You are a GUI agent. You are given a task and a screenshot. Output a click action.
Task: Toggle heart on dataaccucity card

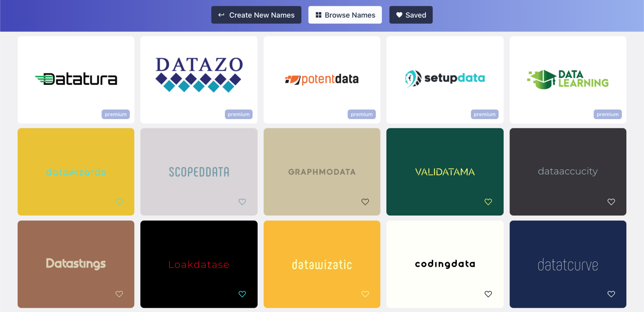611,202
